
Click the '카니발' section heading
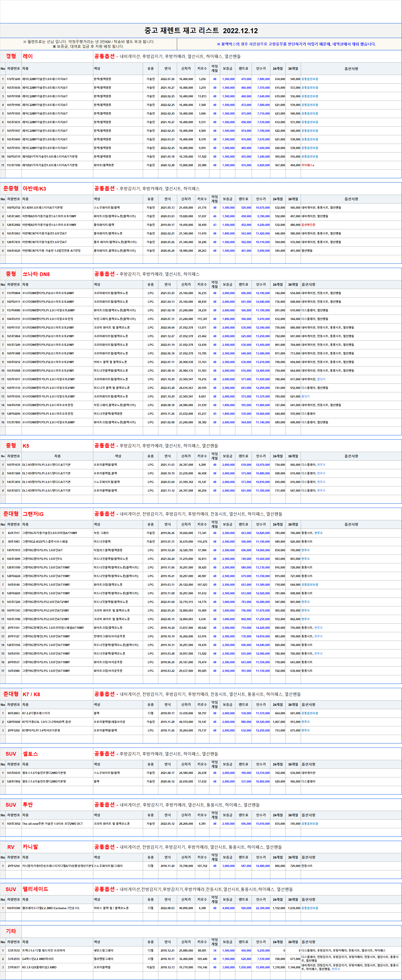[30, 847]
